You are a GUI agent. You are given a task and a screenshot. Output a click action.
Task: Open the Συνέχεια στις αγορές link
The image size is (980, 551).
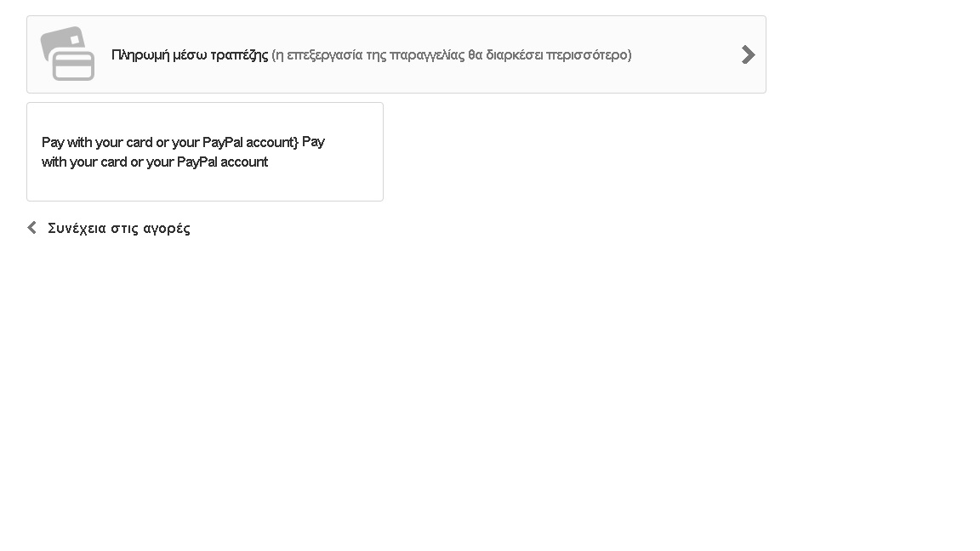click(118, 228)
